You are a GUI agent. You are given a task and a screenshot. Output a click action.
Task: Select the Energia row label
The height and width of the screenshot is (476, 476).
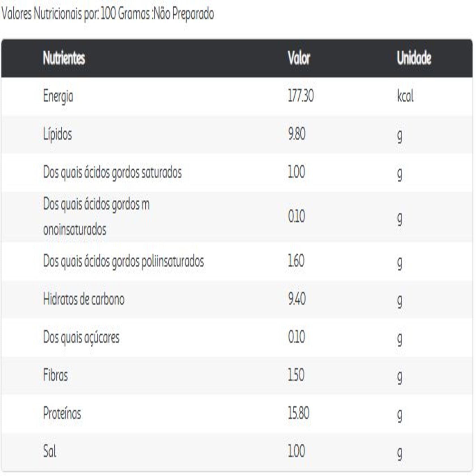(x=58, y=96)
